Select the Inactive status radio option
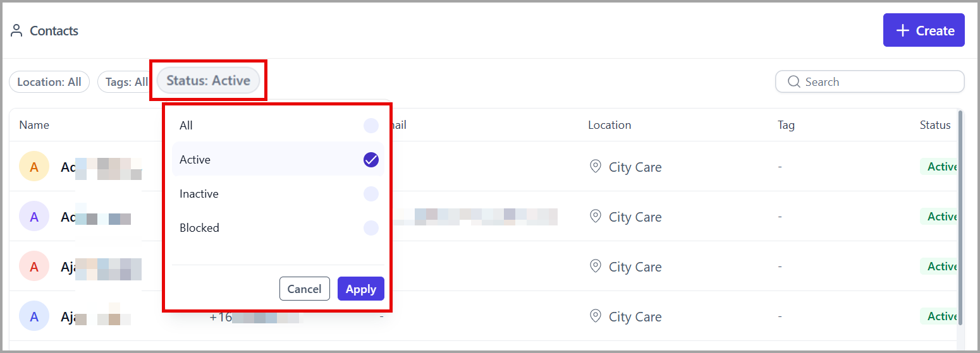The image size is (980, 353). point(371,194)
